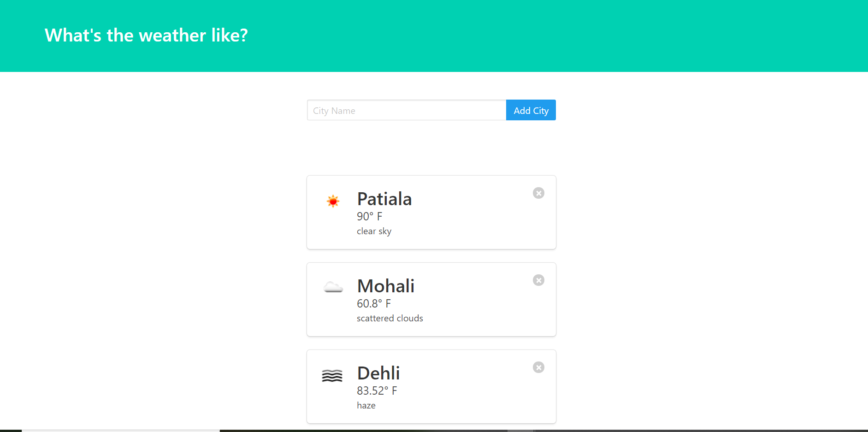Click the 60.8° F reading on Mohali

tap(374, 303)
